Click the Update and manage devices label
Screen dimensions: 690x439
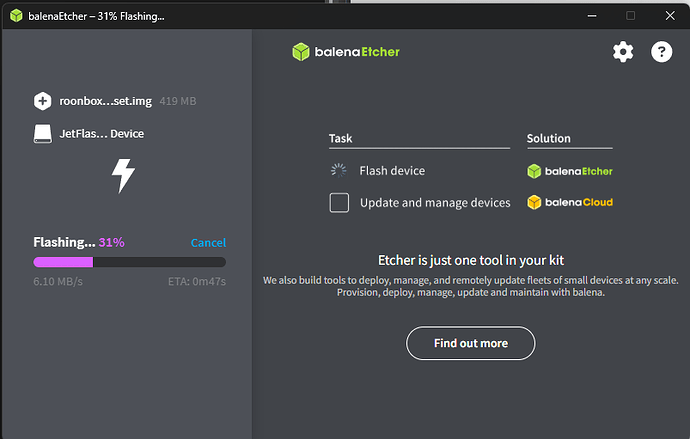pyautogui.click(x=435, y=203)
